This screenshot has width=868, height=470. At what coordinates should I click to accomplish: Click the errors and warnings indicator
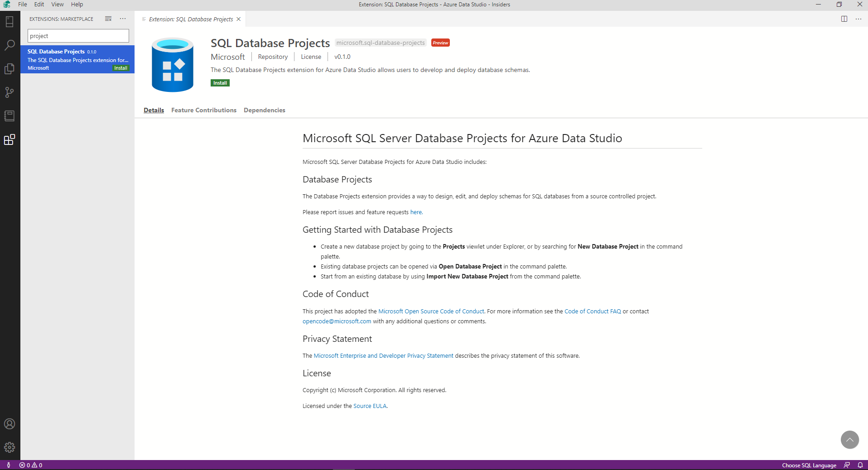(31, 465)
